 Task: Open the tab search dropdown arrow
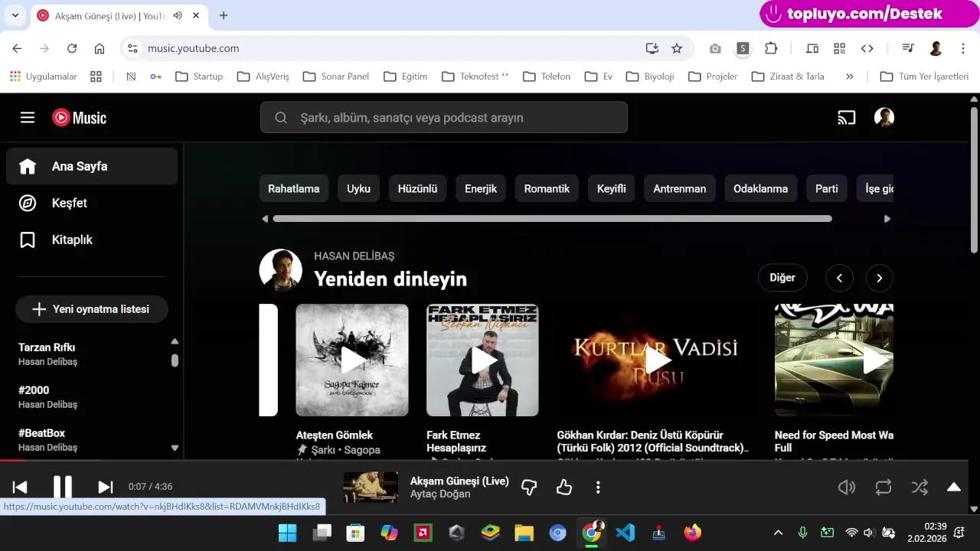tap(15, 15)
